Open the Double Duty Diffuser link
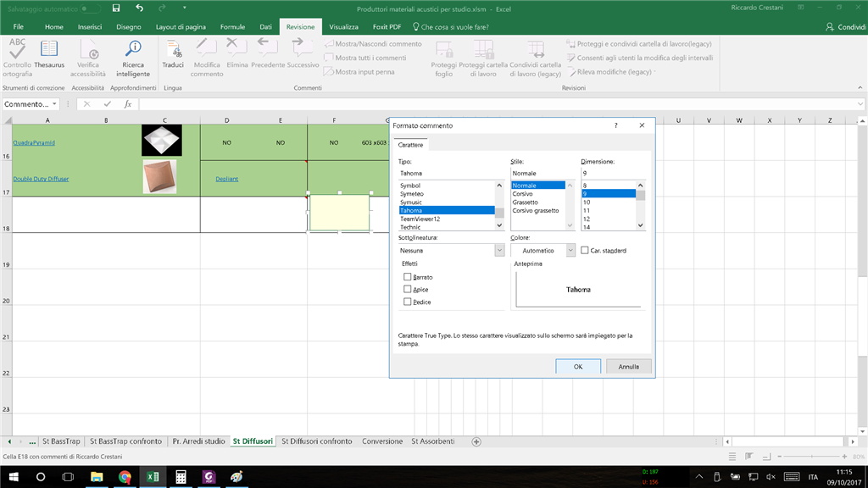The height and width of the screenshot is (488, 868). click(41, 179)
